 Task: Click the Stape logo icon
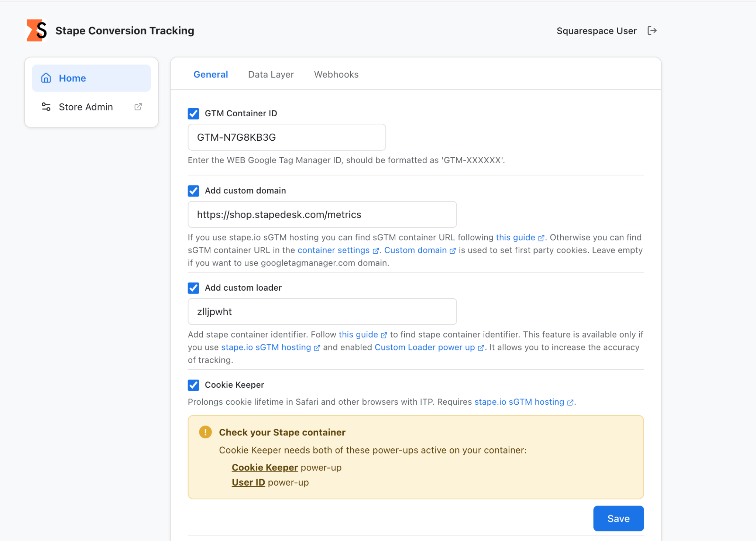click(x=37, y=30)
